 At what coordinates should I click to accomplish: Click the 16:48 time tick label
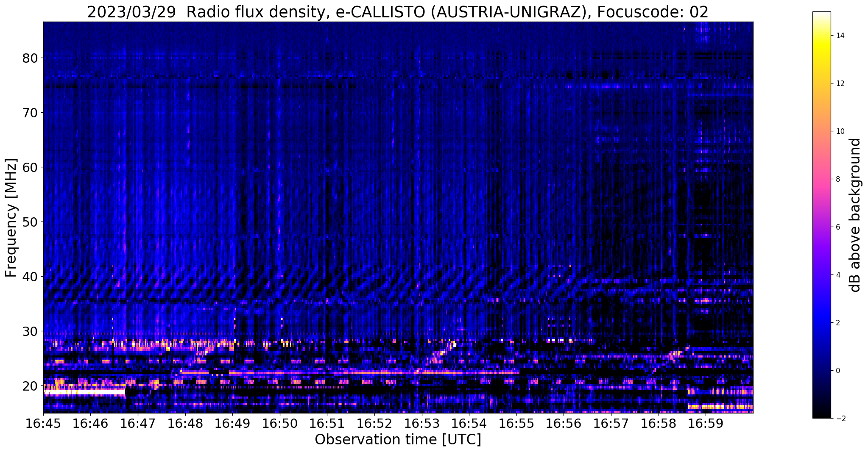pos(185,424)
